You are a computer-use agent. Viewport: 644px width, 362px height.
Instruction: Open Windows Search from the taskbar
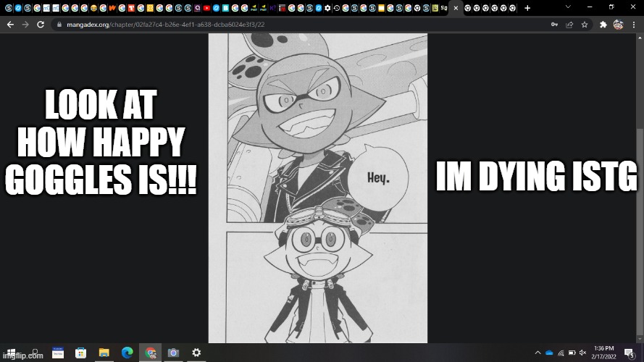click(35, 353)
